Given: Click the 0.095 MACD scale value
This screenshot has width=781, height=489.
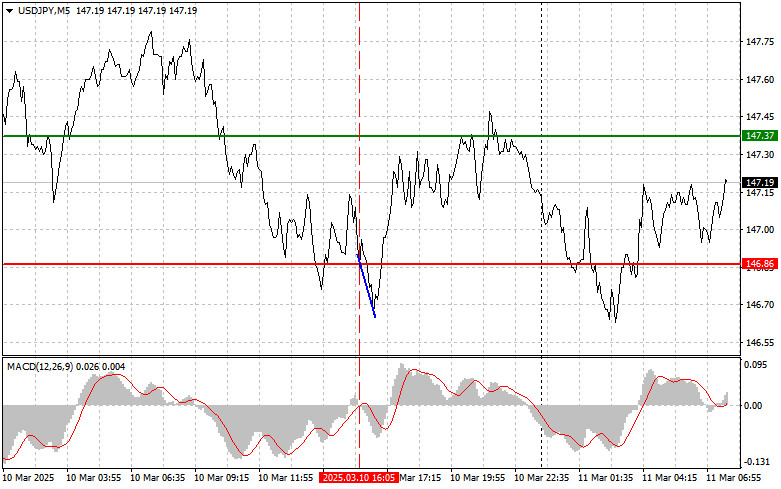Looking at the screenshot, I should click(756, 365).
